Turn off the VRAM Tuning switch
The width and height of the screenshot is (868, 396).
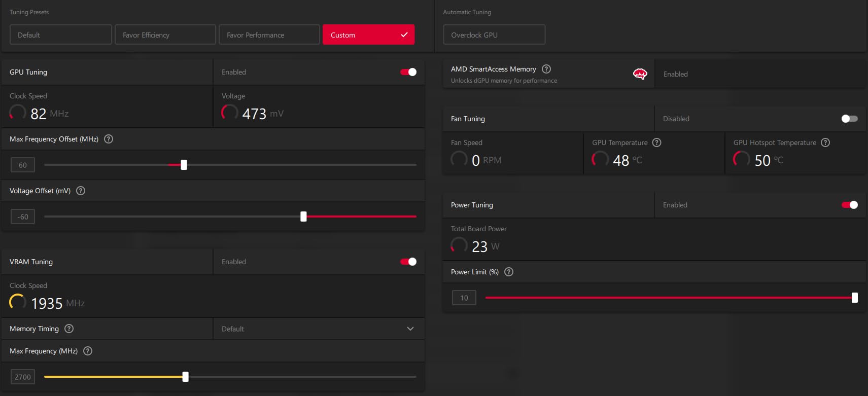[x=408, y=262]
